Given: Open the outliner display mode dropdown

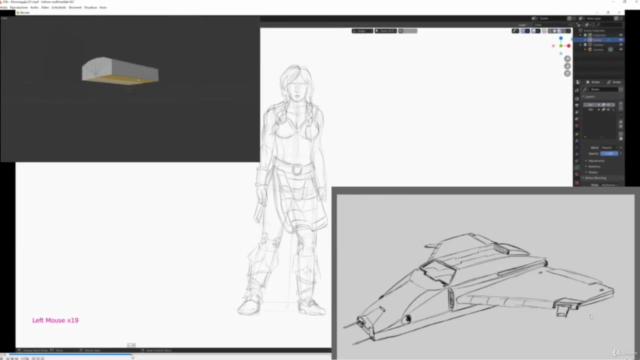Looking at the screenshot, I should pos(588,25).
